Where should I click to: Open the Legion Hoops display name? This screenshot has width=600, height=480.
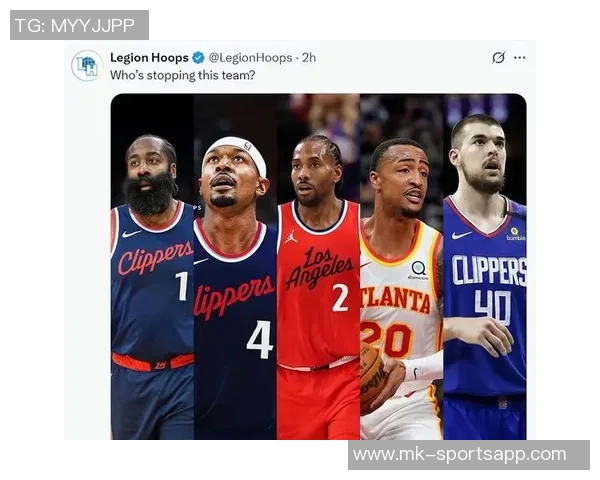pyautogui.click(x=149, y=58)
